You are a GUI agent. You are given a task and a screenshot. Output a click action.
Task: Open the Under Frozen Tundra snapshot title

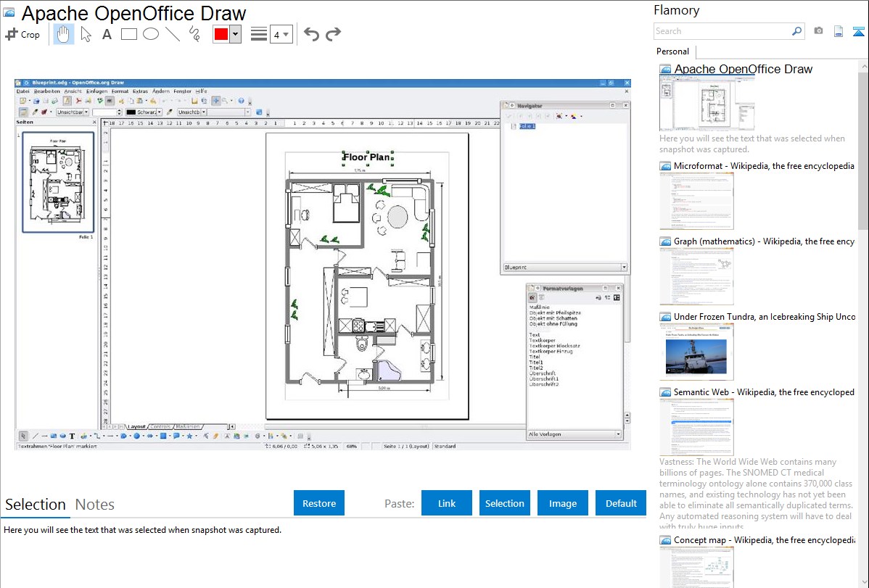765,316
